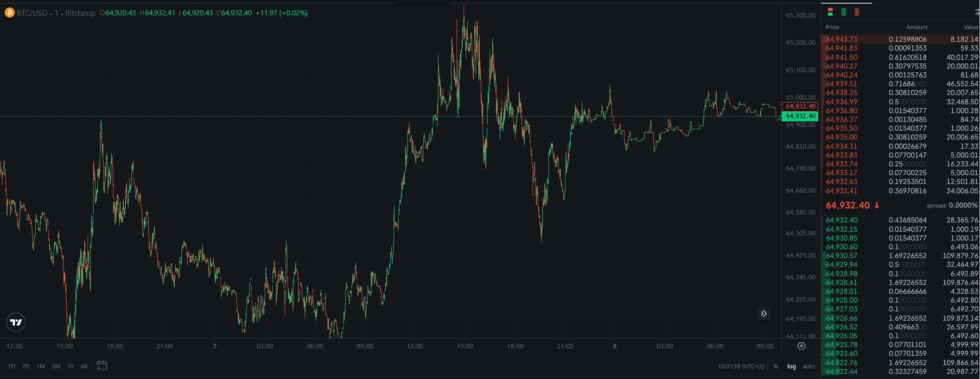Jump to latest bar with double-arrow button
Viewport: 980px width, 379px height.
click(x=764, y=314)
